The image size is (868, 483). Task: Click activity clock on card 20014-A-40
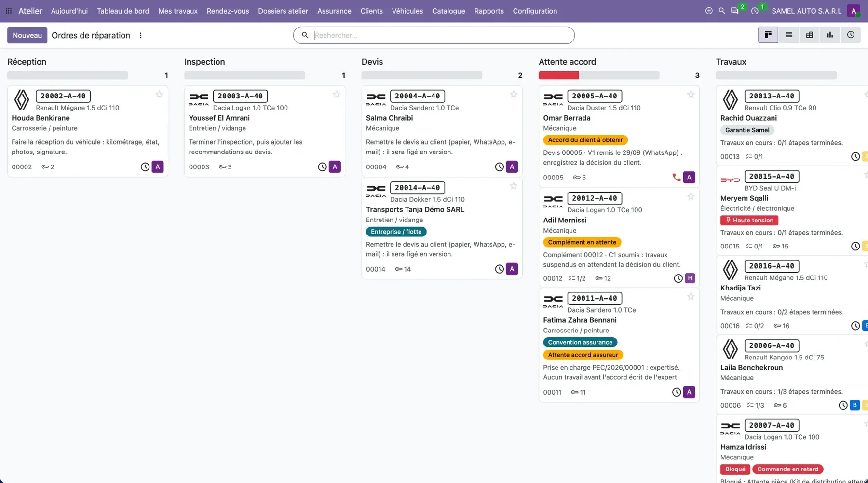(x=500, y=269)
